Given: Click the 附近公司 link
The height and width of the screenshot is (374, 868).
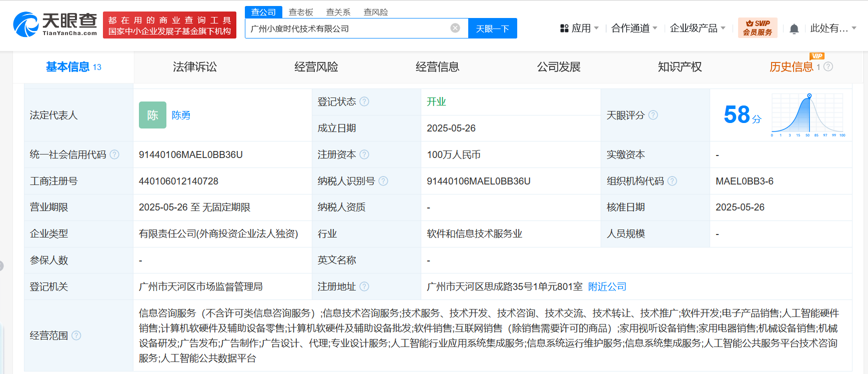Looking at the screenshot, I should click(x=607, y=286).
